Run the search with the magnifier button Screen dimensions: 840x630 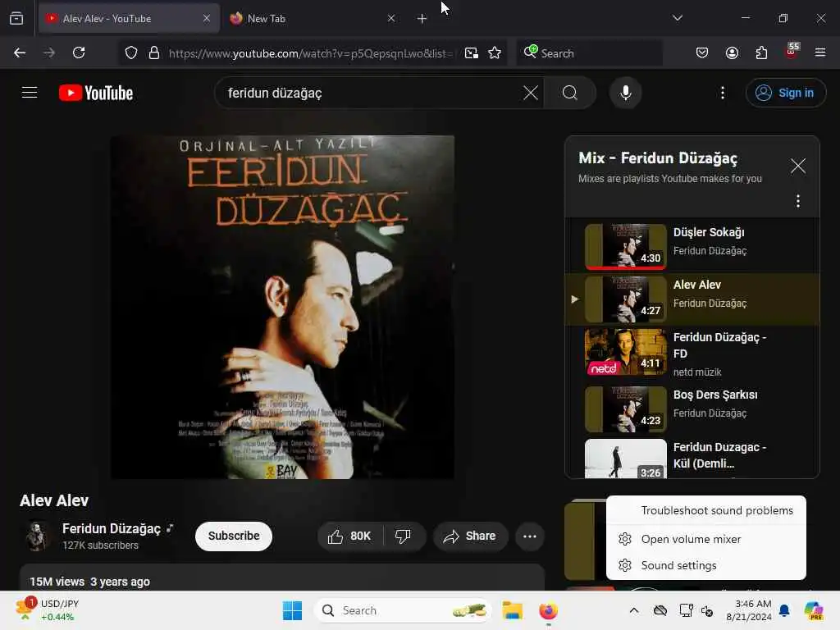coord(570,93)
